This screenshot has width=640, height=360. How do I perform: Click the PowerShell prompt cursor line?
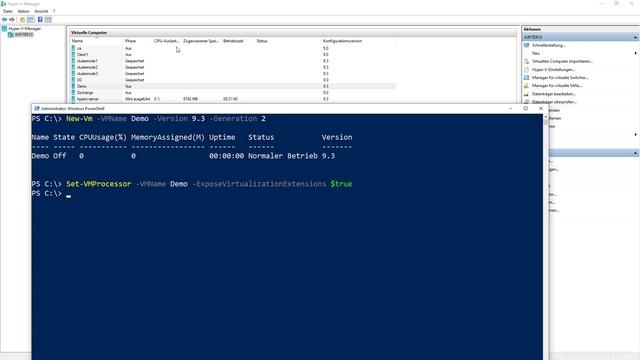tap(51, 193)
